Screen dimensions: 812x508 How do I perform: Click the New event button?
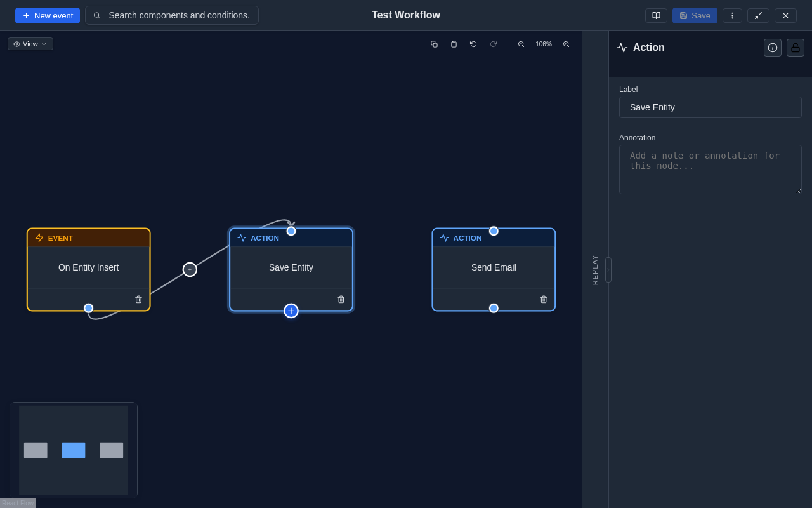(x=47, y=15)
